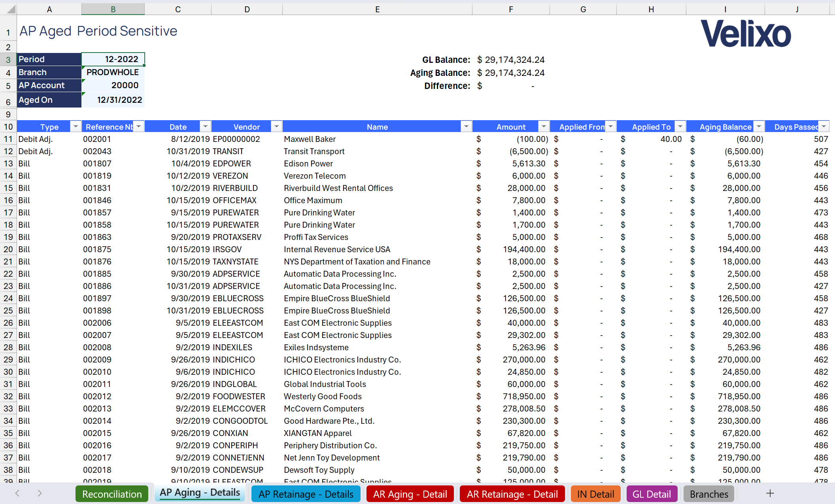Select column A header
This screenshot has height=504, width=835.
[49, 9]
